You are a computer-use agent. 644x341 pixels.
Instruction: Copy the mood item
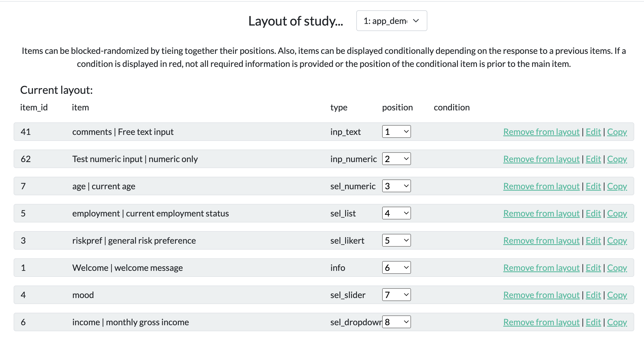pyautogui.click(x=617, y=295)
